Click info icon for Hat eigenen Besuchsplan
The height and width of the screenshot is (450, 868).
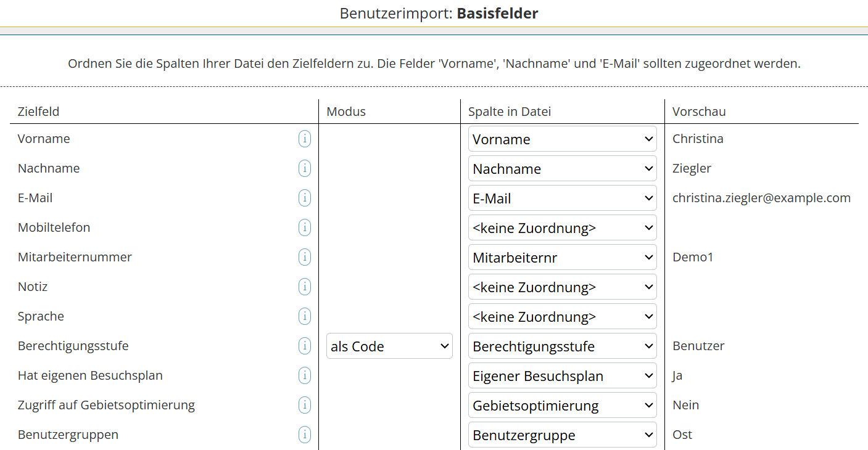point(304,375)
